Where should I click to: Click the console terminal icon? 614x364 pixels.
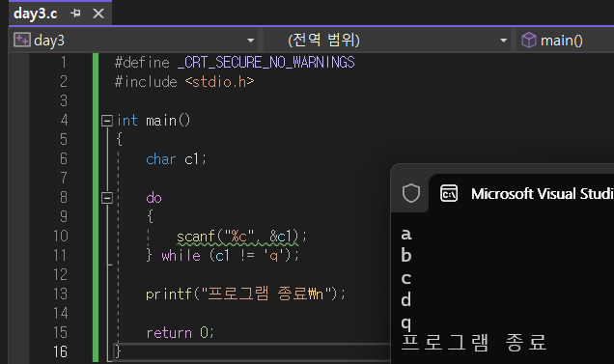[449, 193]
